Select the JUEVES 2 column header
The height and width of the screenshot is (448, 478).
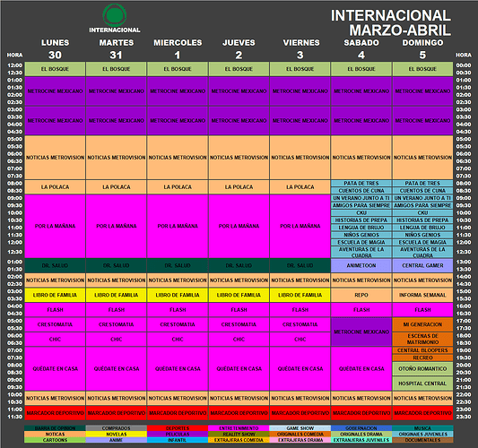coord(239,48)
